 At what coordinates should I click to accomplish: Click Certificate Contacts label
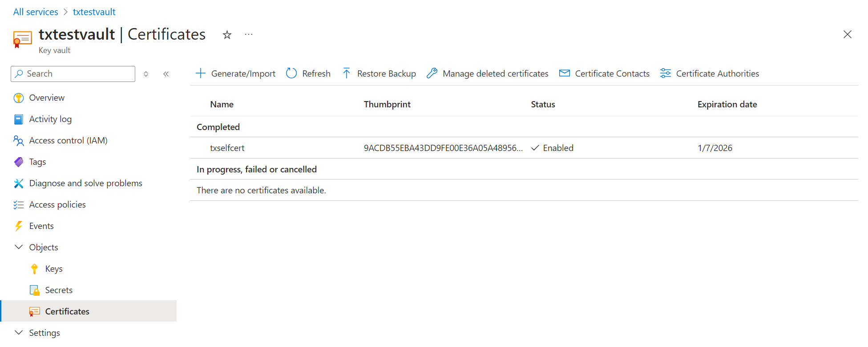click(612, 73)
